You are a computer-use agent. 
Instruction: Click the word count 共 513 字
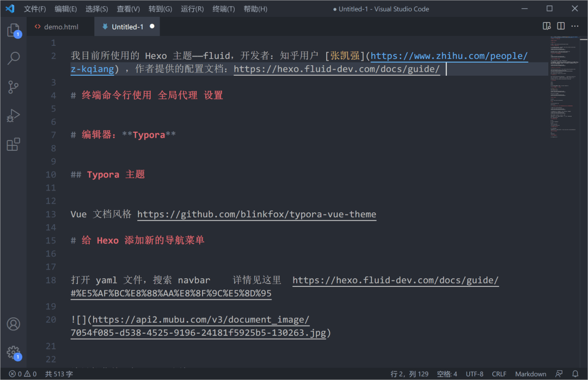point(59,373)
